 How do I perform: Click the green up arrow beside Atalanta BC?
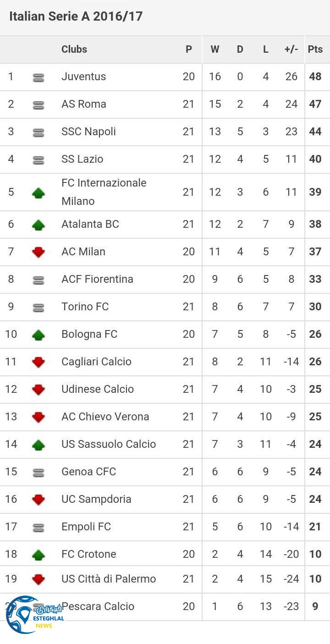pyautogui.click(x=38, y=225)
